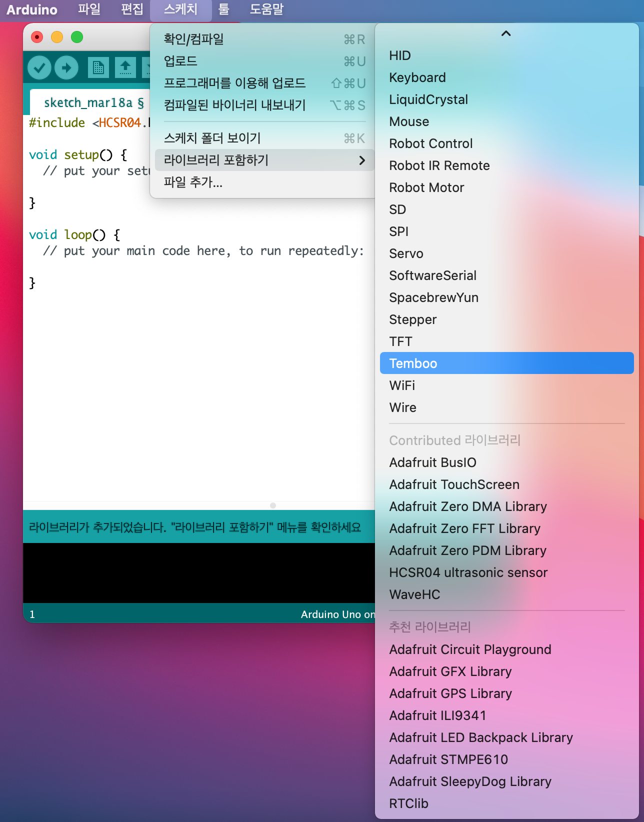Include the SoftwareSerial library
Viewport: 644px width, 822px height.
tap(507, 275)
